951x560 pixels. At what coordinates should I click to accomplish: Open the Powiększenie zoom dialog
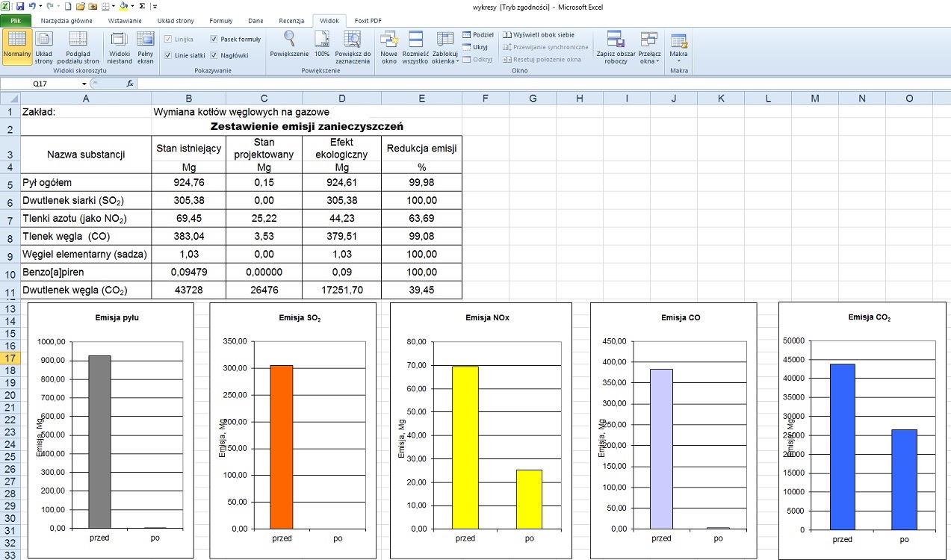click(x=289, y=45)
